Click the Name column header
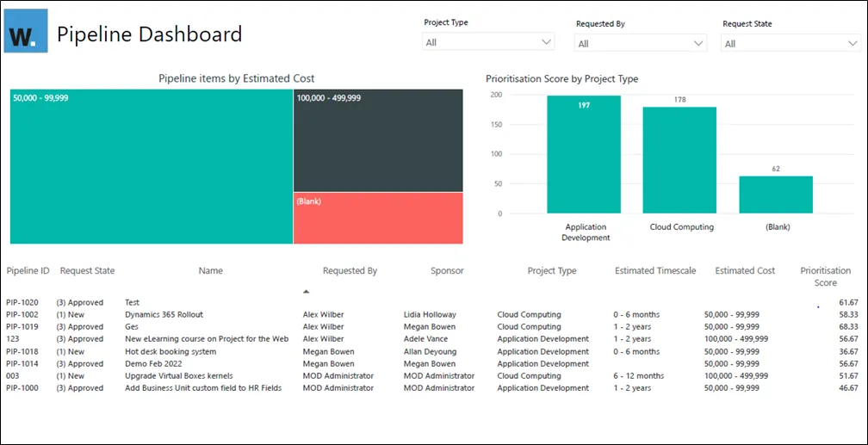The image size is (868, 445). [210, 271]
